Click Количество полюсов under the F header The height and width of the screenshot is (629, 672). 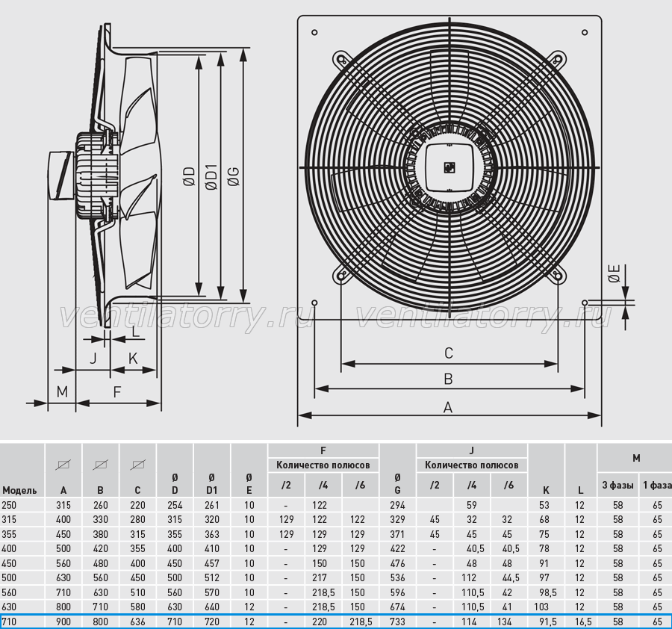(x=323, y=465)
